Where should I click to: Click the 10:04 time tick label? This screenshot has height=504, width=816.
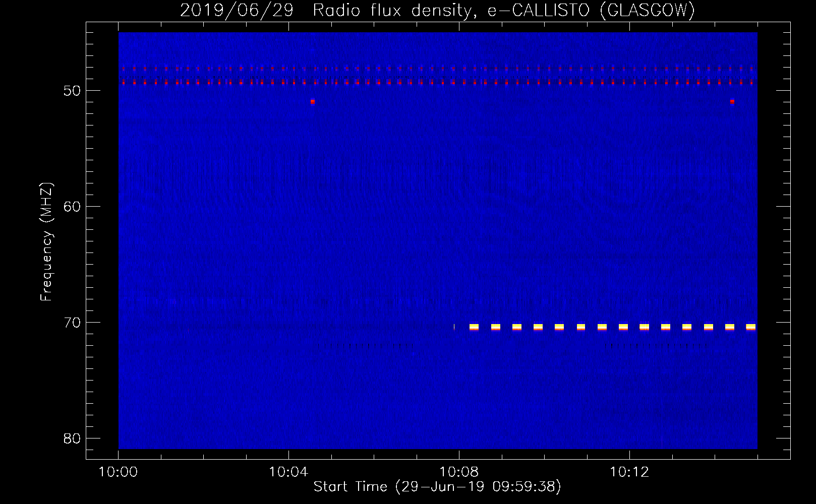pos(288,472)
